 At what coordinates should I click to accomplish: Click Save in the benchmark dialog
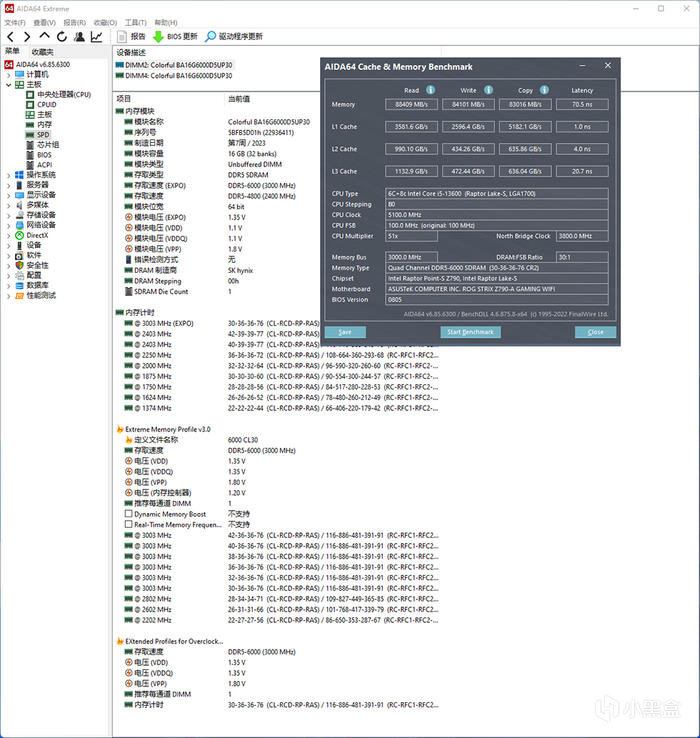(345, 332)
